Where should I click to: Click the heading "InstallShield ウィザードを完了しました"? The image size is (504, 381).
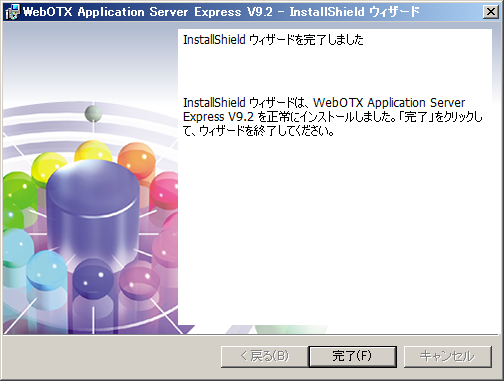(273, 40)
